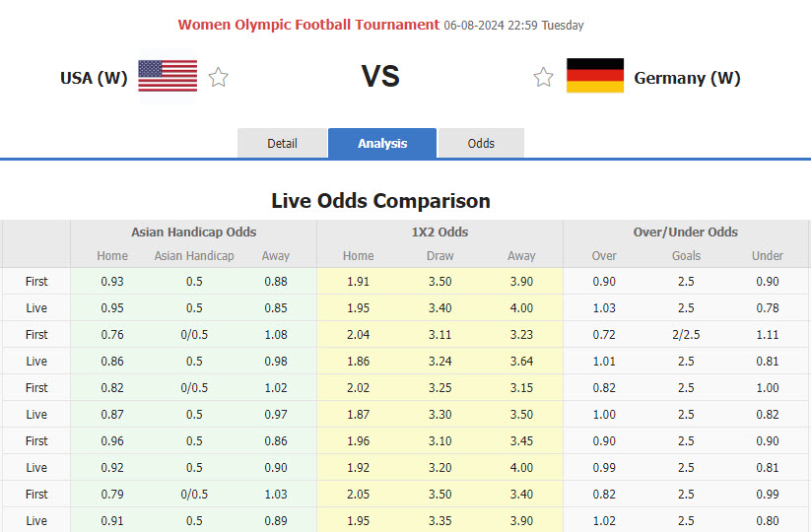Screen dimensions: 811x532
Task: Click the Germany flag icon
Action: point(595,76)
